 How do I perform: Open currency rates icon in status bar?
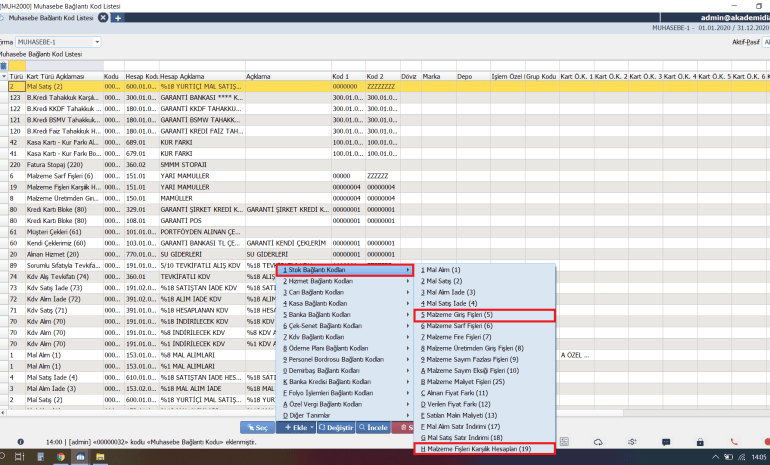click(632, 442)
